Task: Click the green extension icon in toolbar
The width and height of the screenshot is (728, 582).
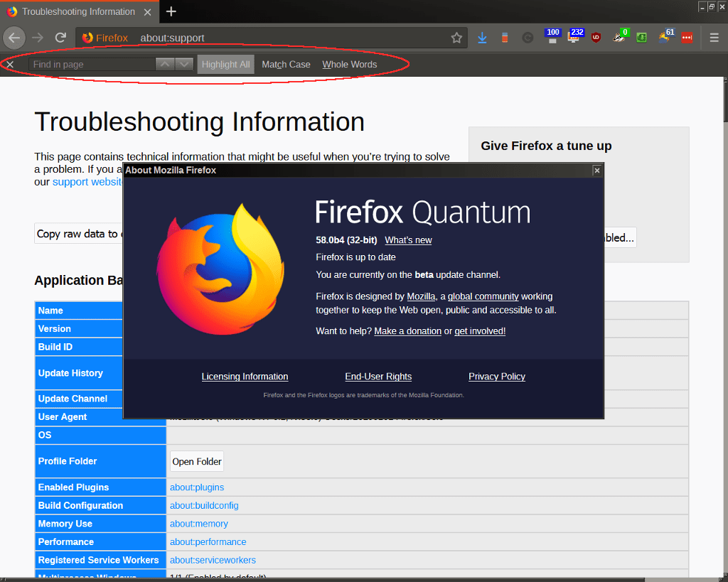Action: coord(642,38)
